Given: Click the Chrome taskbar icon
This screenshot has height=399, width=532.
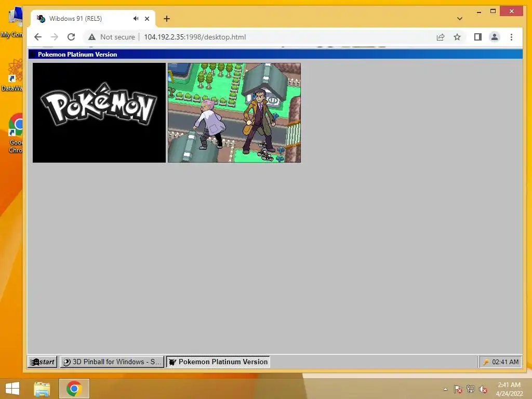Looking at the screenshot, I should 74,389.
